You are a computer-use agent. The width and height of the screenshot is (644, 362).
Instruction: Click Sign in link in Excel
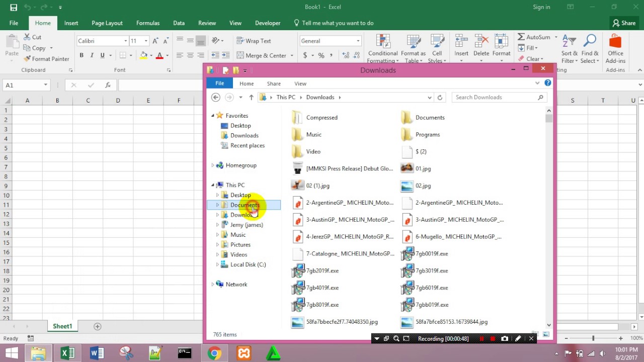tap(541, 7)
